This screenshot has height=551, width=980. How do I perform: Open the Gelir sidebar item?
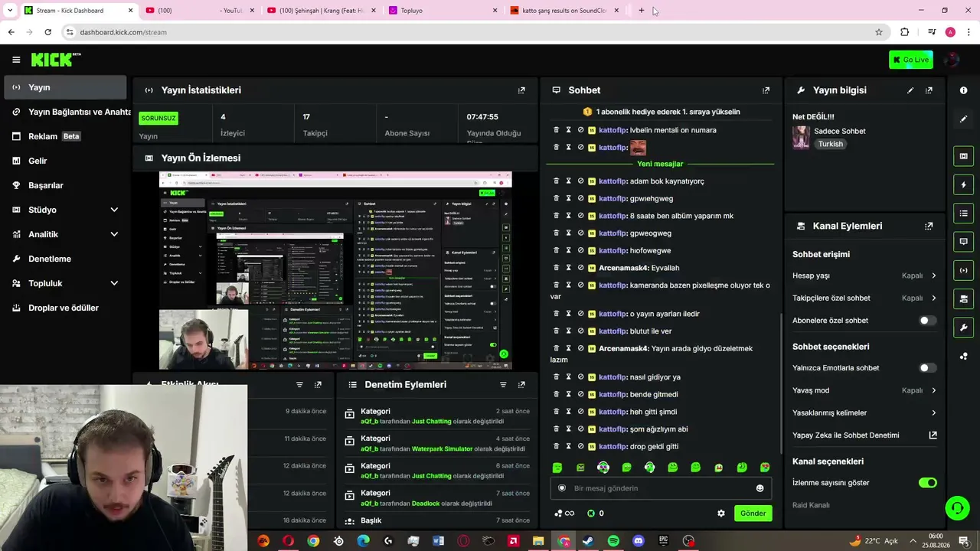65,161
